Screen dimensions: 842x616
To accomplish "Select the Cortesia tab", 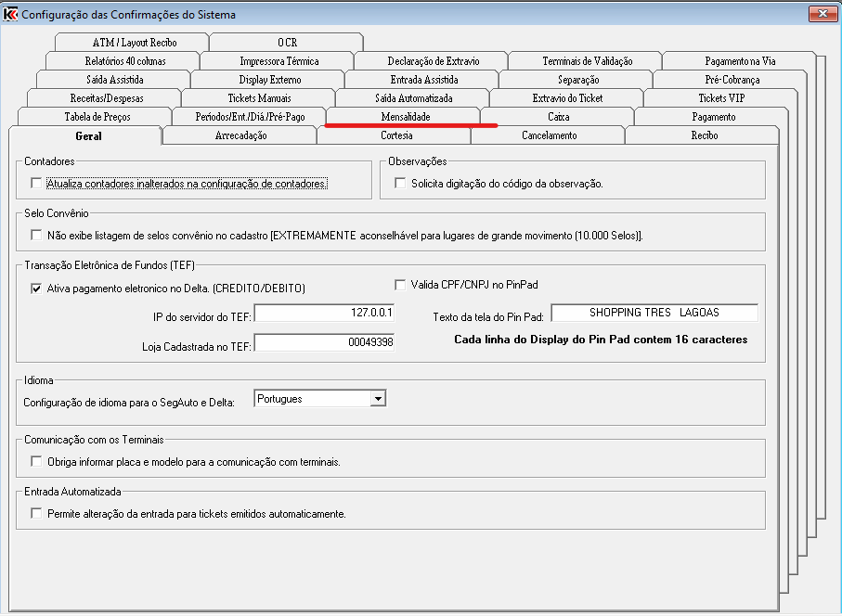I will [395, 135].
